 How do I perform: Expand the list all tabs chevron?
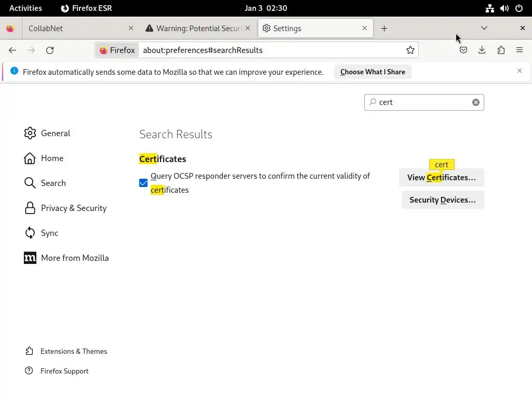coord(484,28)
